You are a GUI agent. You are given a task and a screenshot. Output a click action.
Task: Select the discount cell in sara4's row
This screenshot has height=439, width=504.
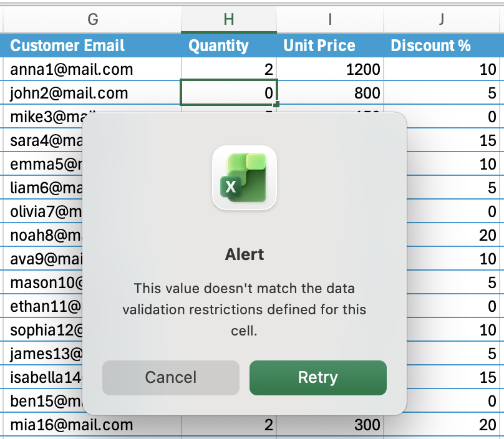point(453,140)
